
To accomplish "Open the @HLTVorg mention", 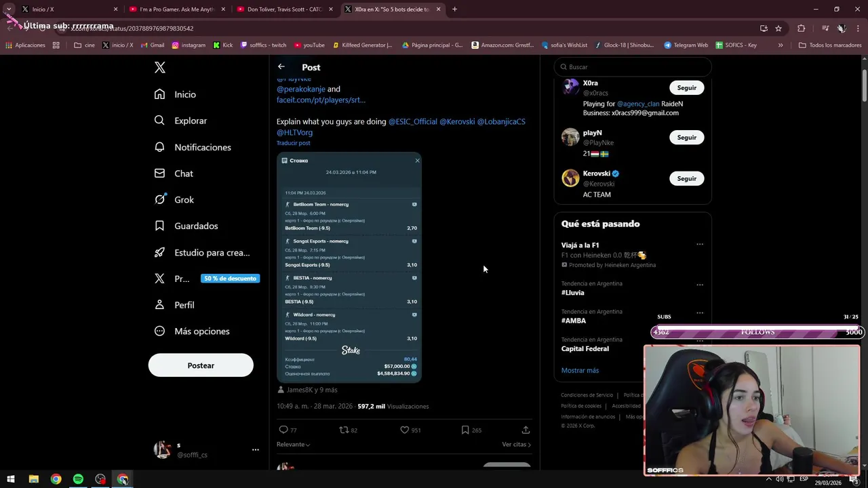I will tap(294, 132).
